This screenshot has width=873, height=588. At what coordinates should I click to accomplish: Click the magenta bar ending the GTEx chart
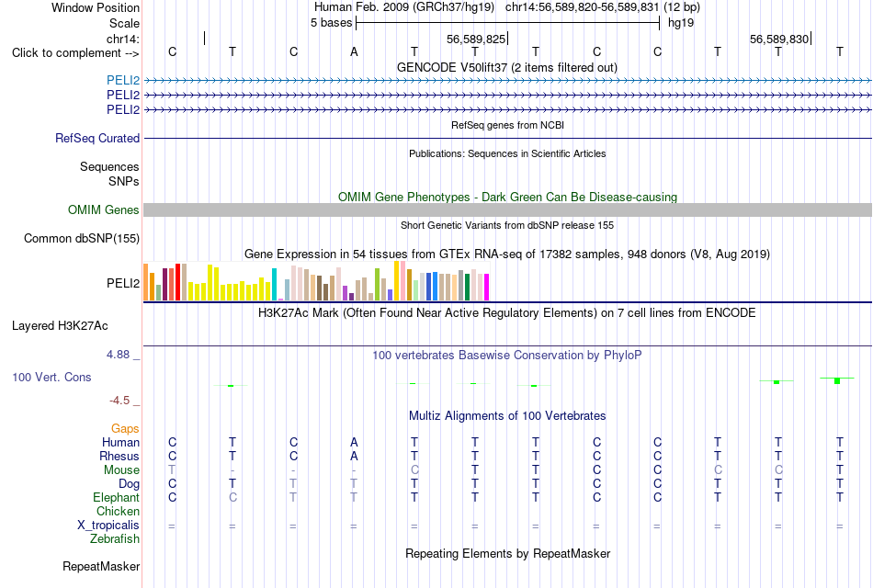click(486, 288)
